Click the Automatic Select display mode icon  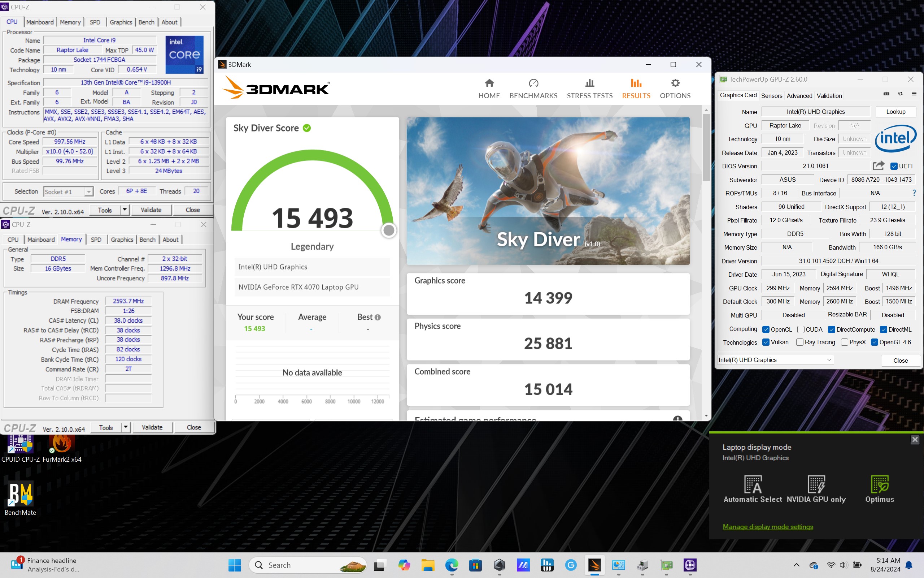[x=753, y=484]
